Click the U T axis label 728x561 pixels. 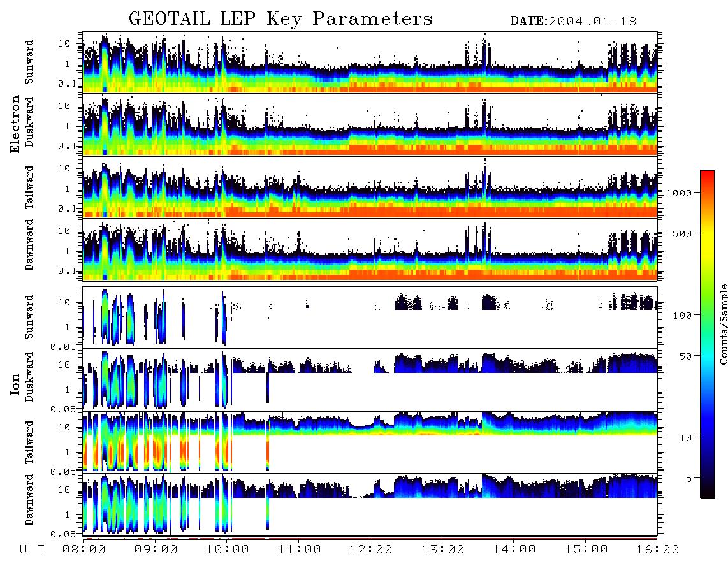tap(32, 550)
